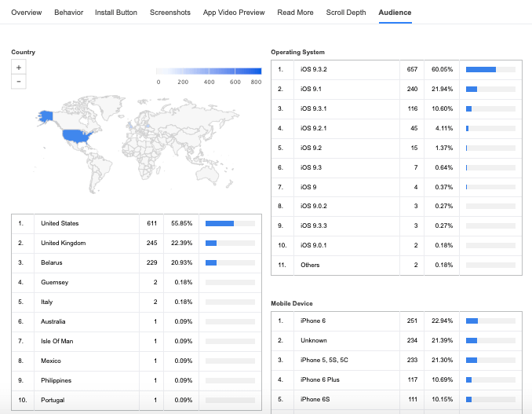The height and width of the screenshot is (414, 532).
Task: Click the iPhone 6 device entry
Action: coord(313,321)
